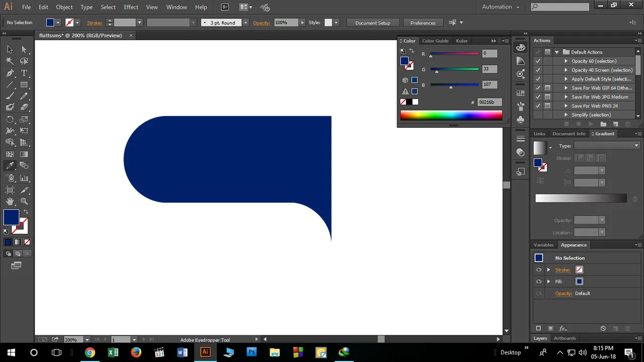Open the Automation workspace switcher
644x362 pixels.
501,7
